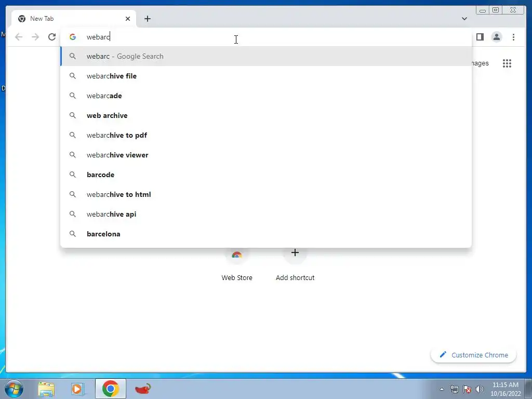Select the New Tab tab
Image resolution: width=532 pixels, height=399 pixels.
74,19
